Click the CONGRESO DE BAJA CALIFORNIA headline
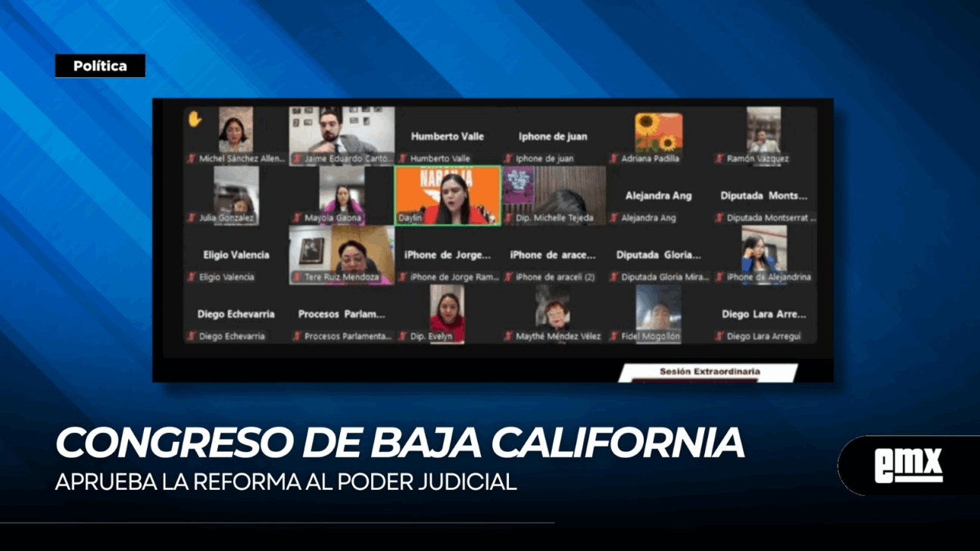Image resolution: width=980 pixels, height=551 pixels. coord(400,443)
